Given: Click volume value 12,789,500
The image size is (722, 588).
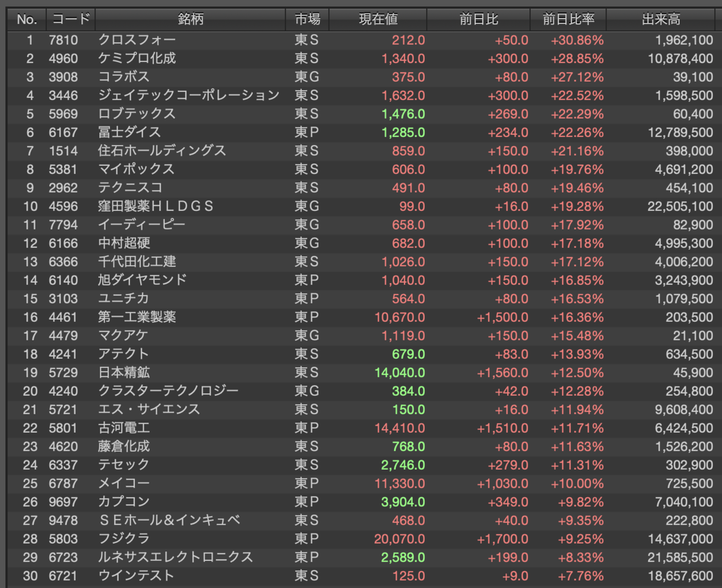Looking at the screenshot, I should pyautogui.click(x=681, y=132).
